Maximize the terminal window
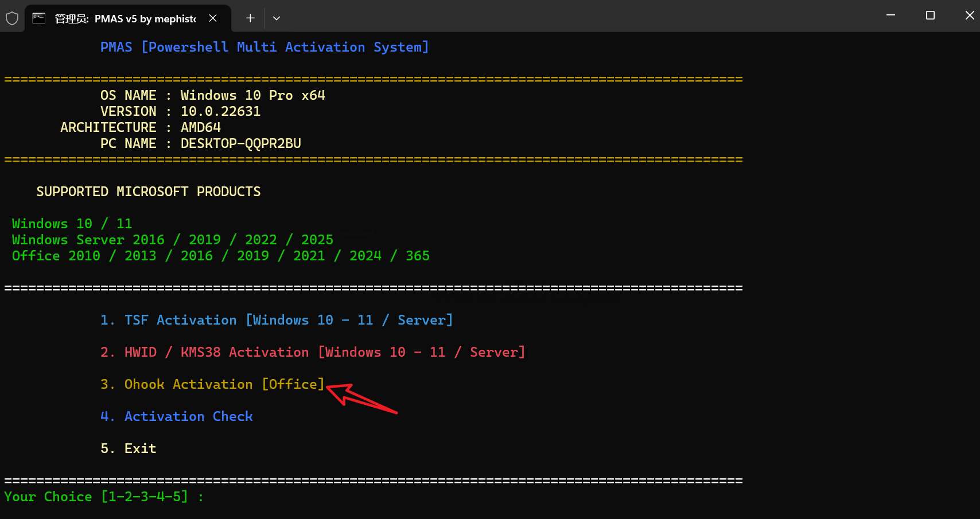Image resolution: width=980 pixels, height=519 pixels. [x=930, y=15]
